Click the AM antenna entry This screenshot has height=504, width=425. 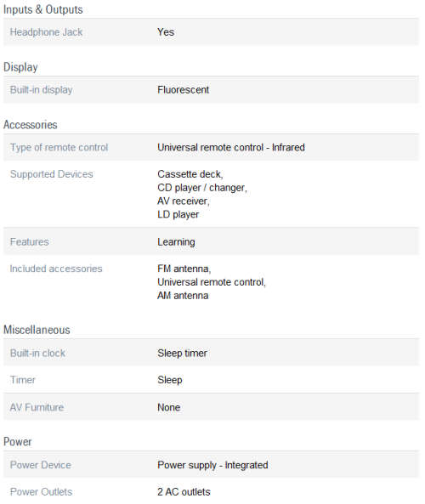click(183, 296)
